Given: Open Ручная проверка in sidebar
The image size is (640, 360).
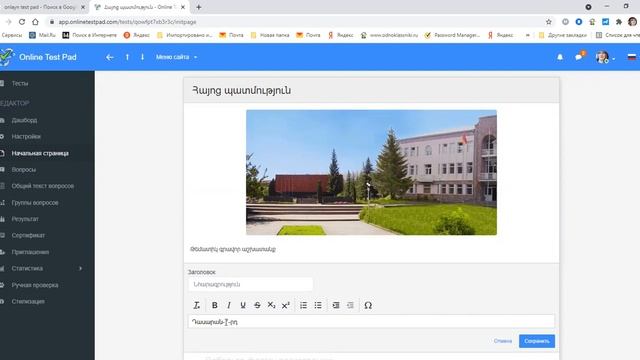Looking at the screenshot, I should click(x=35, y=285).
